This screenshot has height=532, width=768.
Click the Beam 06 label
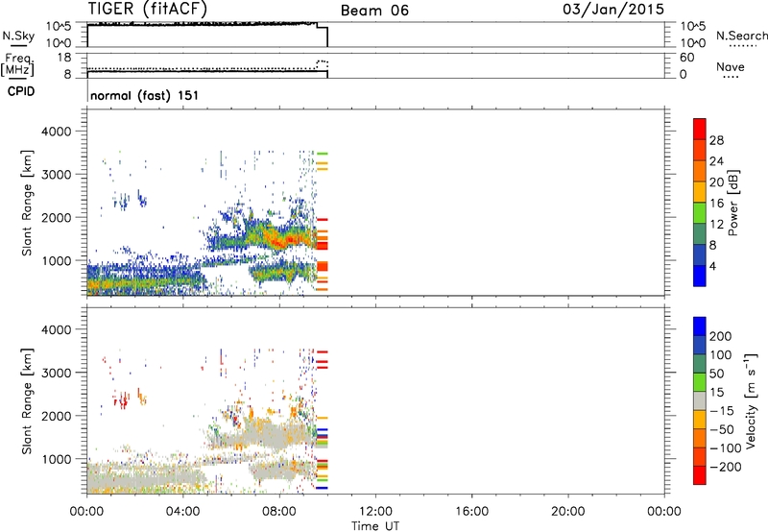coord(374,11)
